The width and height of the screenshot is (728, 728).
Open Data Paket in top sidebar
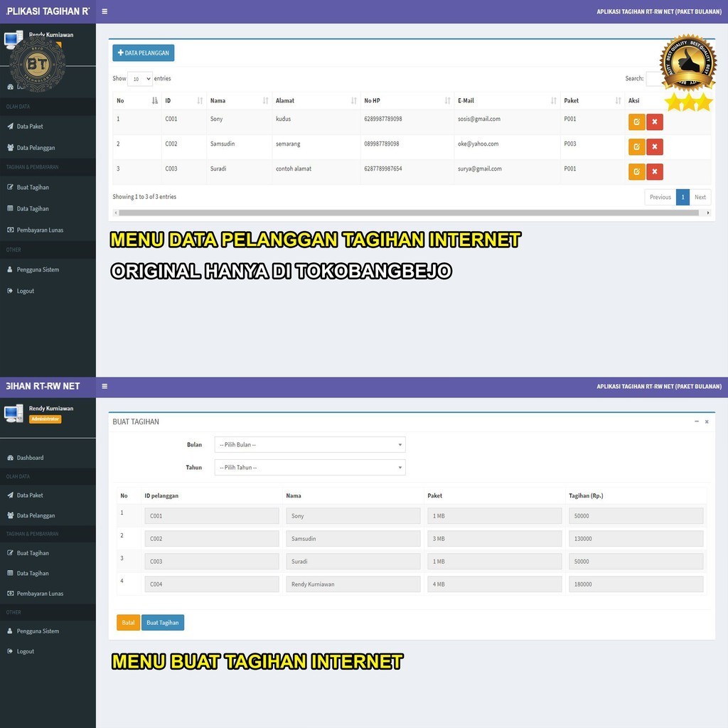point(30,127)
